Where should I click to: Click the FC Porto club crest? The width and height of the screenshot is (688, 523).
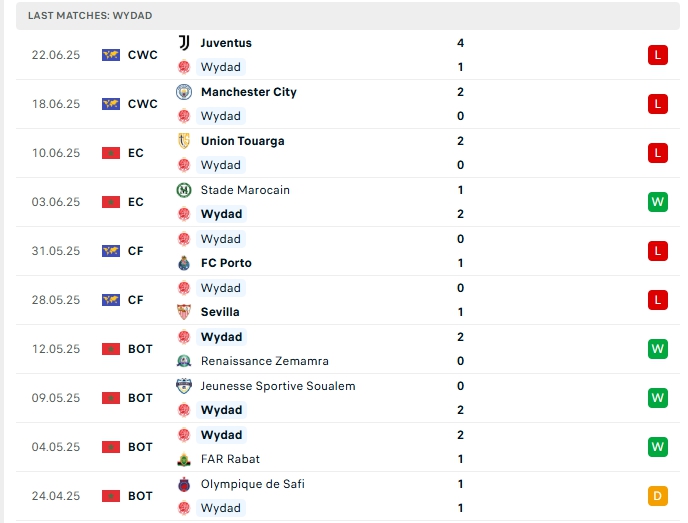pos(183,263)
